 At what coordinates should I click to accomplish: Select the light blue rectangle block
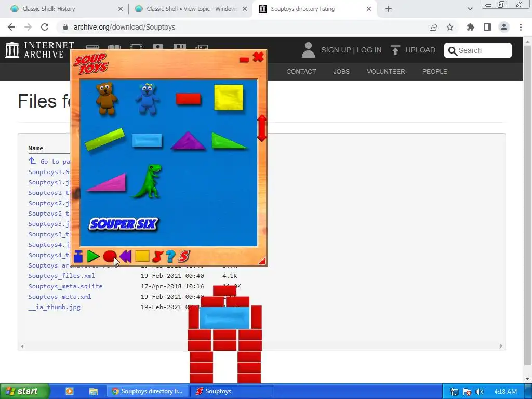[147, 140]
